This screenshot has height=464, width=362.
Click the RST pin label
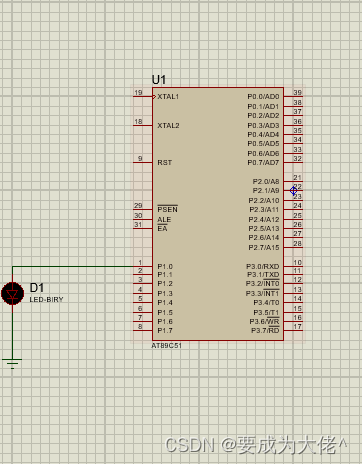pos(165,163)
